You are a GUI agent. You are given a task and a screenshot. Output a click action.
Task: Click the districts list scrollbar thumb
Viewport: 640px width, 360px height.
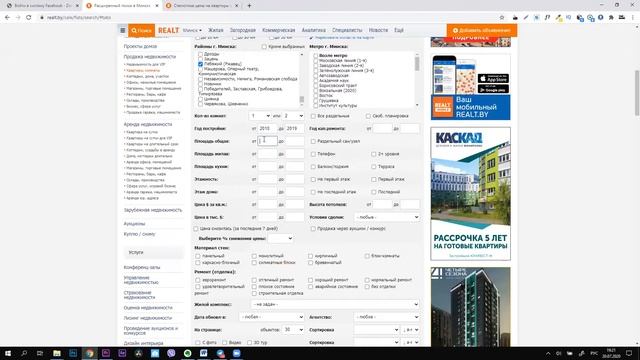(302, 99)
